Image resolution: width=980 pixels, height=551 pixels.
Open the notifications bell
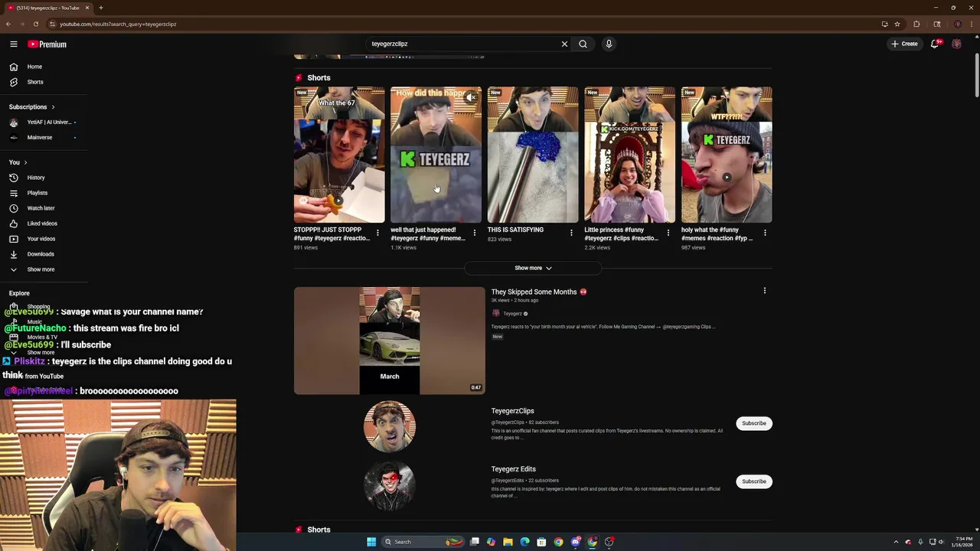pyautogui.click(x=935, y=44)
